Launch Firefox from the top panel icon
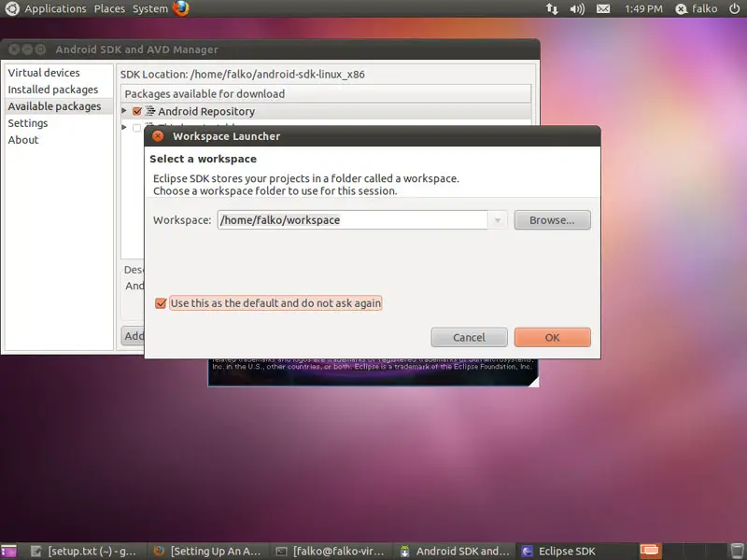The image size is (747, 560). click(x=181, y=8)
